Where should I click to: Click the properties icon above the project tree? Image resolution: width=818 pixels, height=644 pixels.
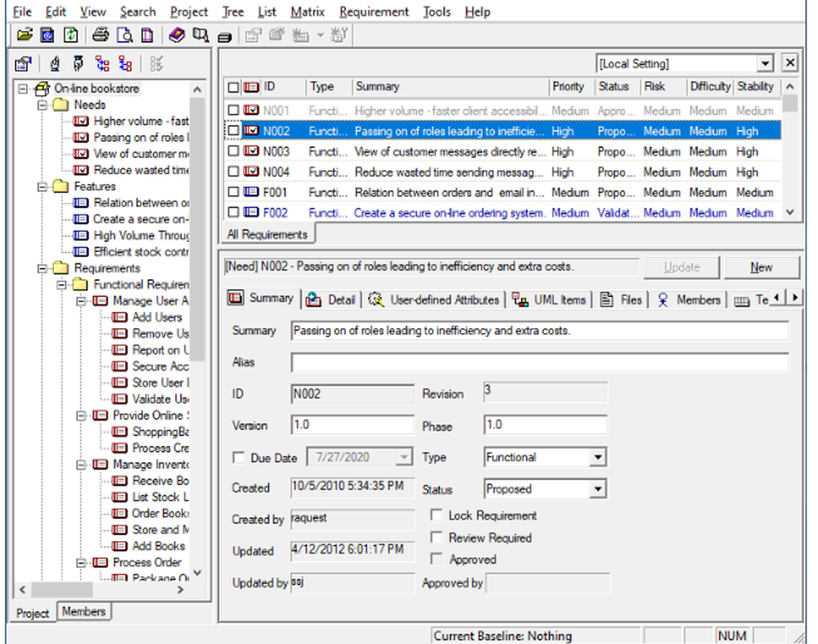pos(24,64)
